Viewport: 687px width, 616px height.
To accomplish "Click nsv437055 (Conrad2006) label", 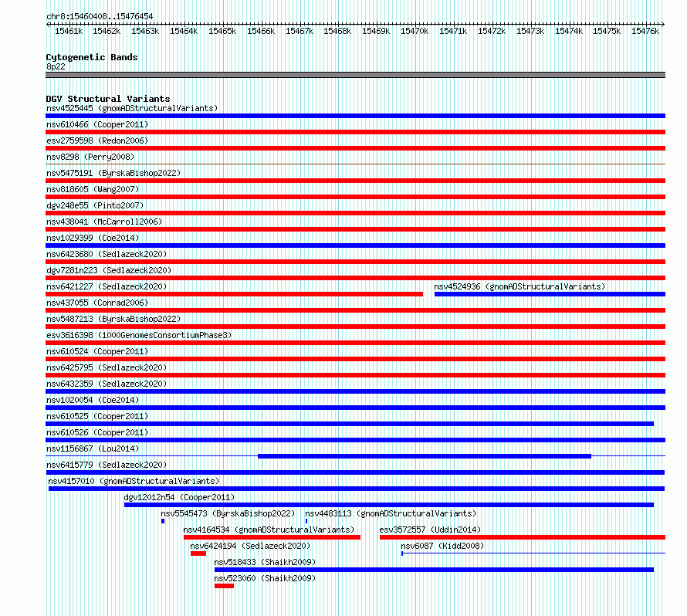I will point(97,303).
